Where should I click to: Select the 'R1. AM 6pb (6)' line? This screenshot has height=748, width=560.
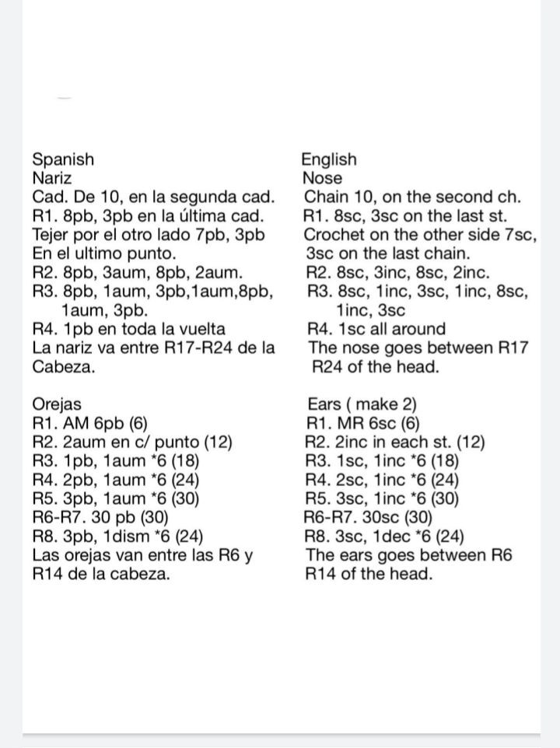tap(90, 424)
